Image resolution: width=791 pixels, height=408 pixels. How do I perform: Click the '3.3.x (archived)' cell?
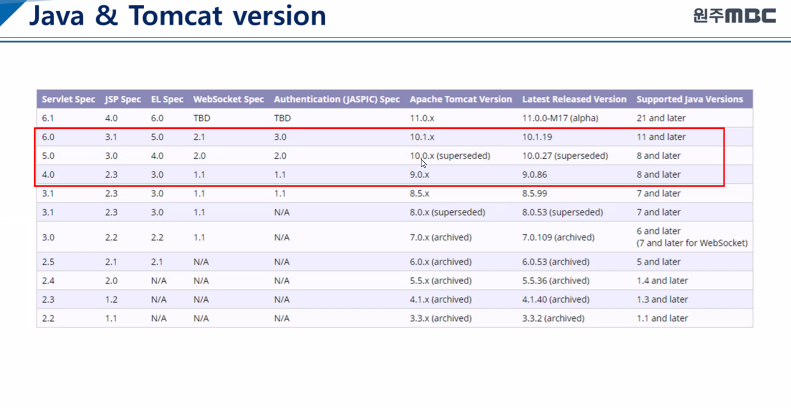[440, 318]
